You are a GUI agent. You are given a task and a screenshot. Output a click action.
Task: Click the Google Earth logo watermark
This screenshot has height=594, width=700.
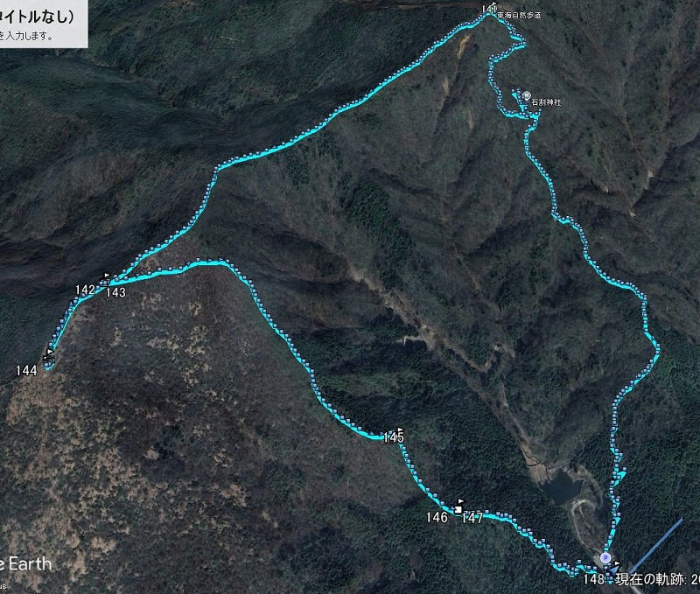click(26, 564)
